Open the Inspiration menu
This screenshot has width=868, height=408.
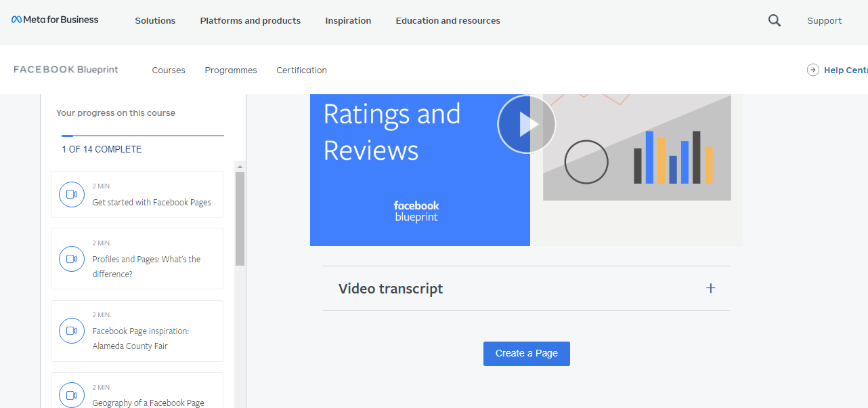click(348, 21)
